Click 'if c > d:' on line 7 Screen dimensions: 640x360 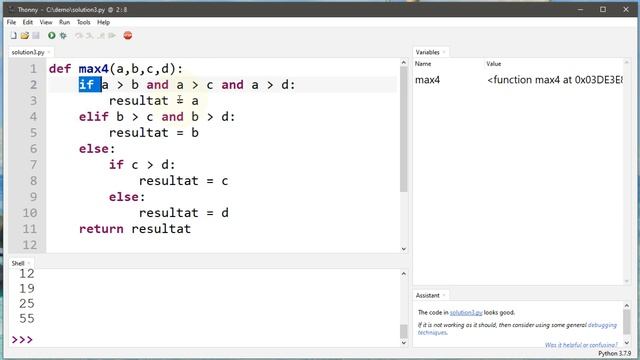tap(142, 164)
